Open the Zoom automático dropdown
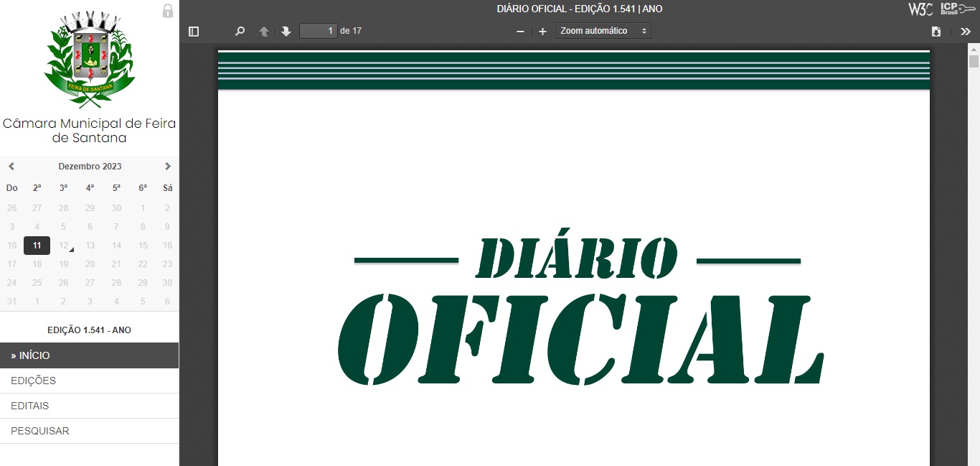The image size is (980, 466). coord(603,31)
